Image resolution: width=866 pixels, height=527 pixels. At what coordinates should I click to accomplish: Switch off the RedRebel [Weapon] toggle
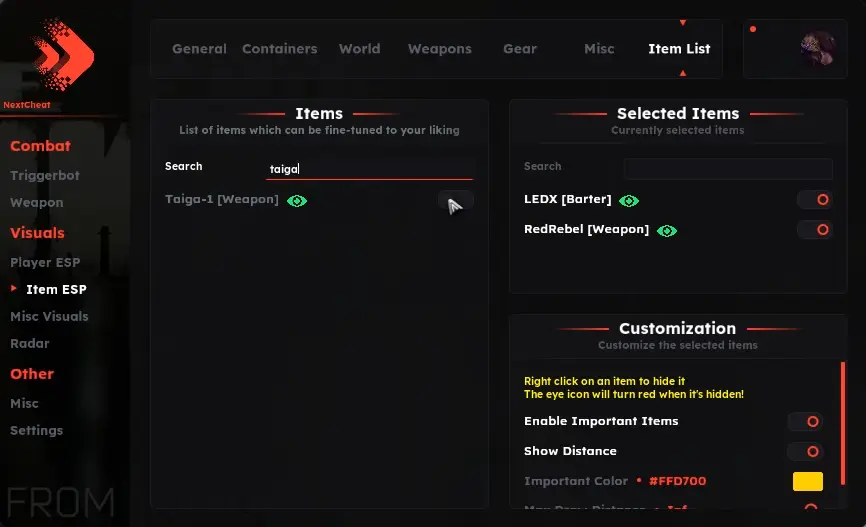(x=815, y=229)
